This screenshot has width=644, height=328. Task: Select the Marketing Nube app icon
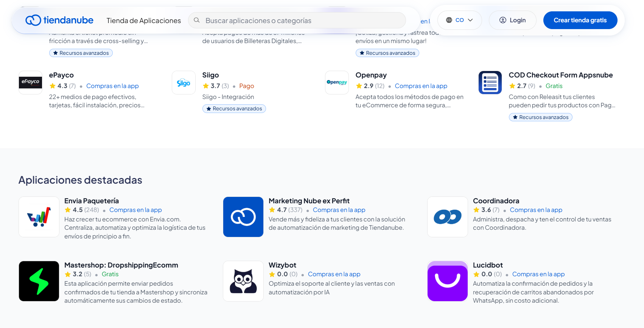[243, 217]
